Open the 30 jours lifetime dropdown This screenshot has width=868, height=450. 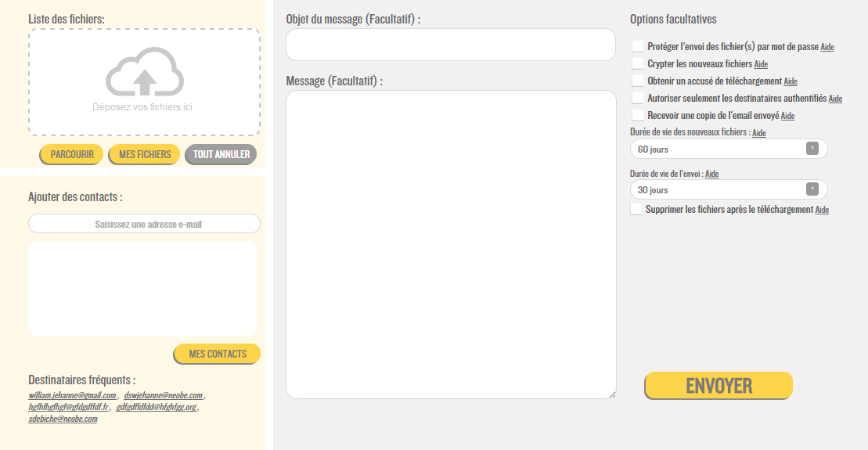coord(728,189)
